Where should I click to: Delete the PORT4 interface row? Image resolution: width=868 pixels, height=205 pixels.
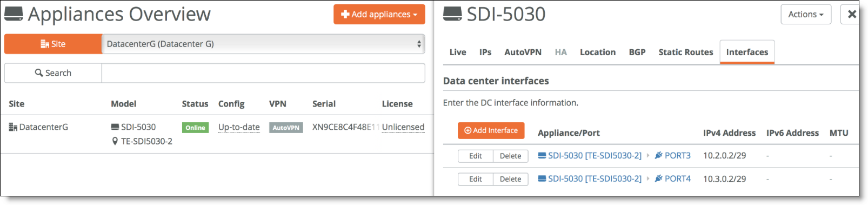click(511, 179)
